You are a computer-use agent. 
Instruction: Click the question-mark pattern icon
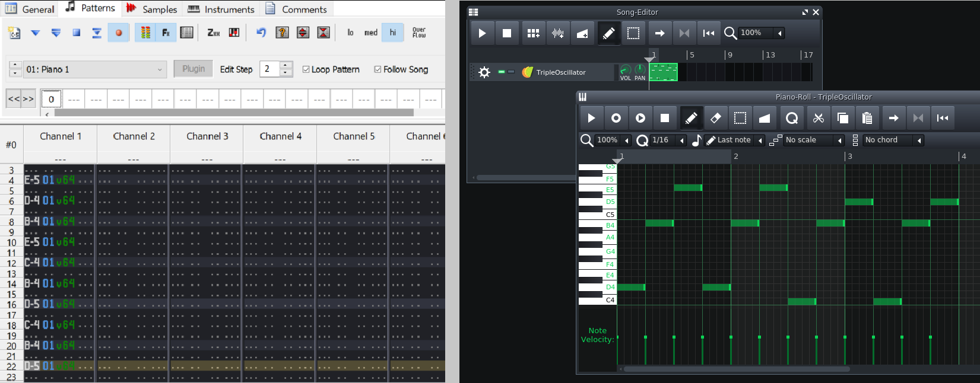283,33
